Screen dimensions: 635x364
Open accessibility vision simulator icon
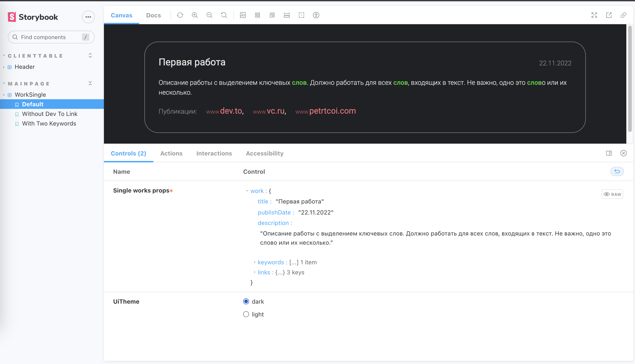(x=316, y=15)
